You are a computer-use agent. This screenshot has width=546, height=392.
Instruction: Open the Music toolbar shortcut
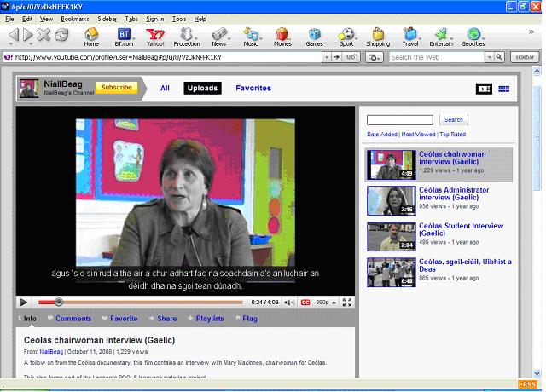pos(251,37)
